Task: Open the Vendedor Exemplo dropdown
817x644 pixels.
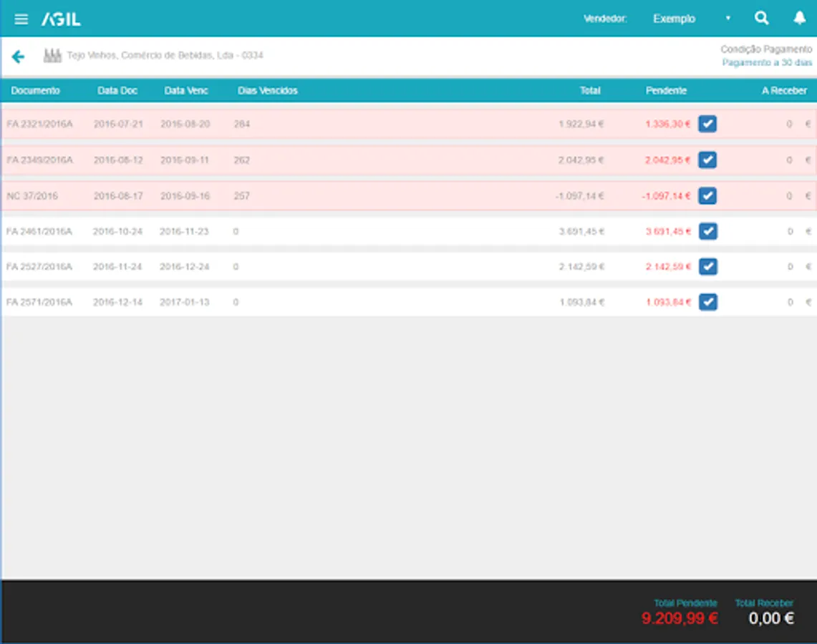Action: [x=692, y=19]
